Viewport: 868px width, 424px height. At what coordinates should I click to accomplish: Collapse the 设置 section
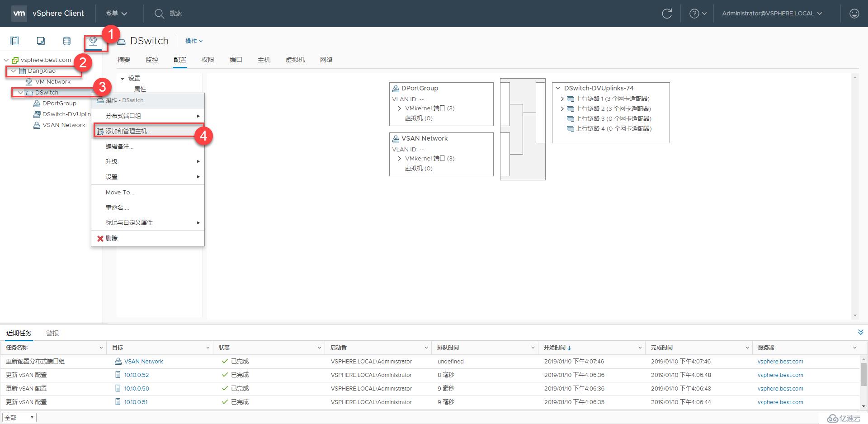pos(122,79)
